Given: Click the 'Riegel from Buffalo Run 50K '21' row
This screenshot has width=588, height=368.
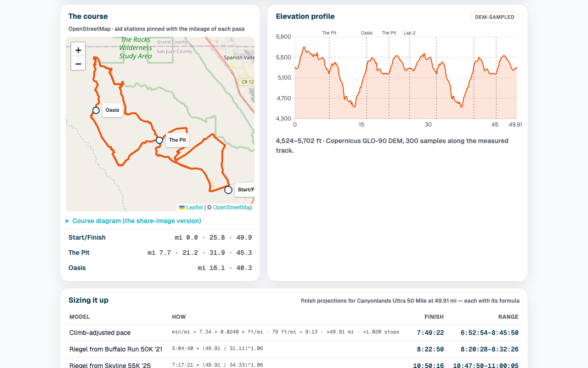Looking at the screenshot, I should 294,350.
